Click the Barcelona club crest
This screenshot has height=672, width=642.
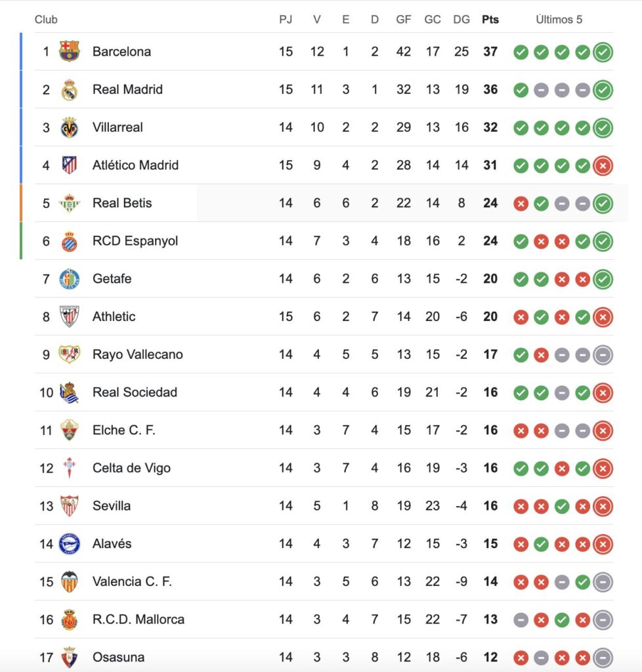69,51
